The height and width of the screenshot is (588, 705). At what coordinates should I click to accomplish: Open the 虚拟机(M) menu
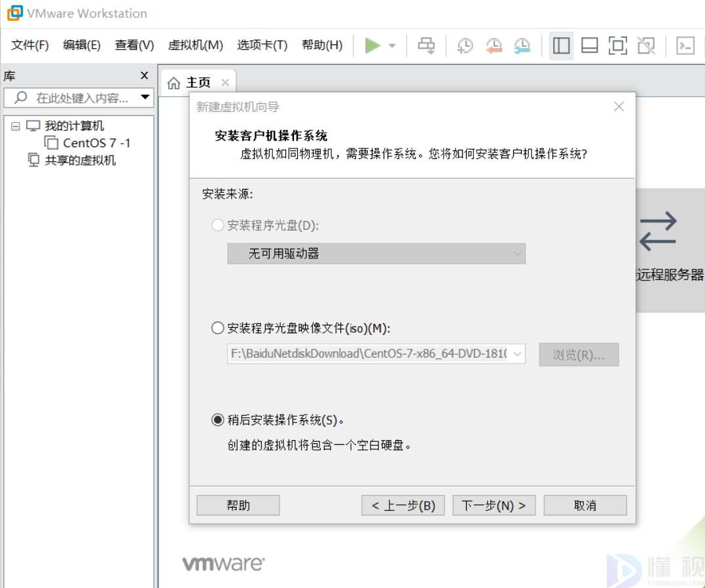coord(195,45)
